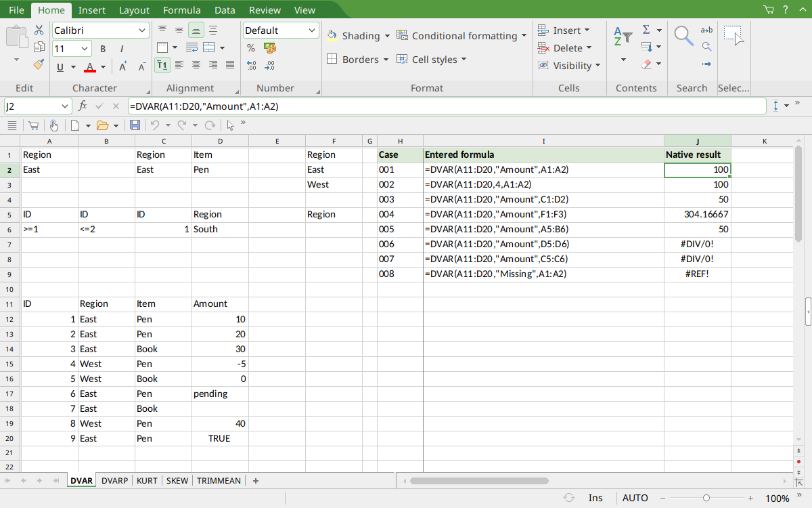
Task: Click the formula input line
Action: pyautogui.click(x=447, y=106)
